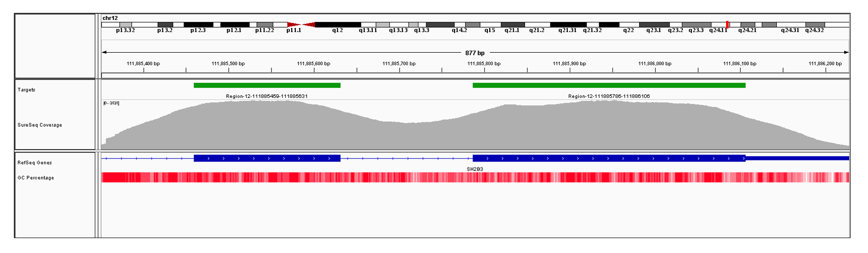
Task: Click the left green target region bar
Action: click(x=267, y=85)
